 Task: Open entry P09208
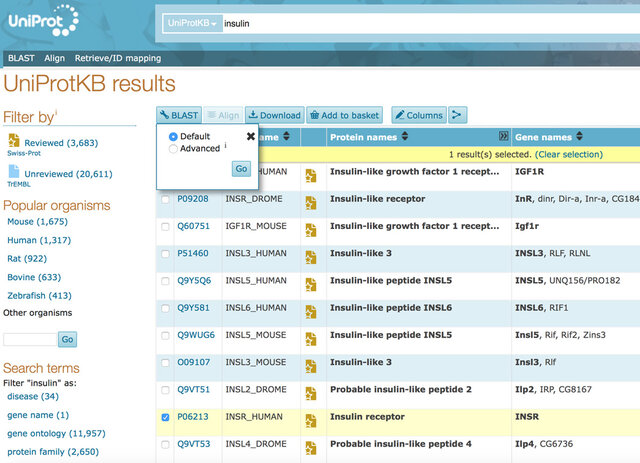193,199
